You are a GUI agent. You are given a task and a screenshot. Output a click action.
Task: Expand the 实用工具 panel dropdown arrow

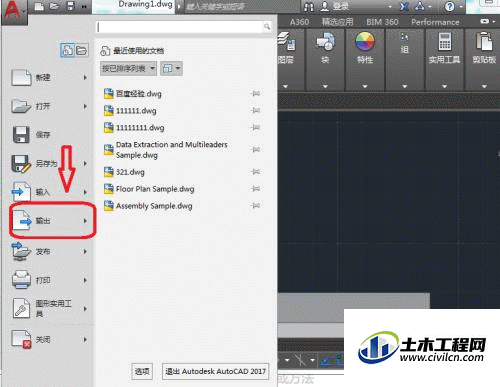click(444, 86)
